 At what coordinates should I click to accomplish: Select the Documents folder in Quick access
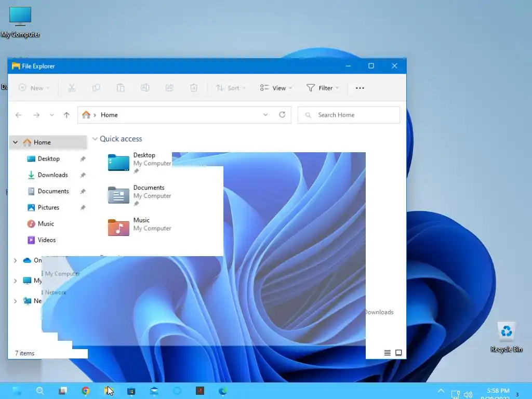coord(139,195)
